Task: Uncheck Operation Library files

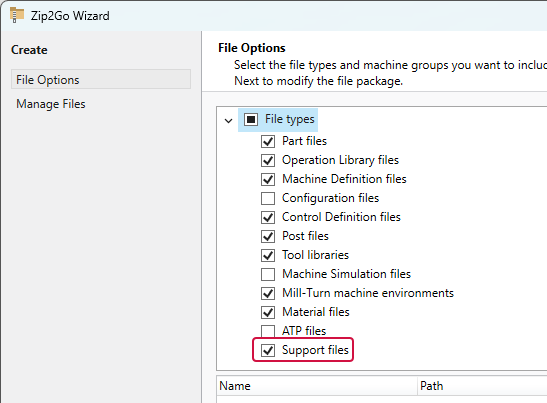Action: click(x=268, y=160)
